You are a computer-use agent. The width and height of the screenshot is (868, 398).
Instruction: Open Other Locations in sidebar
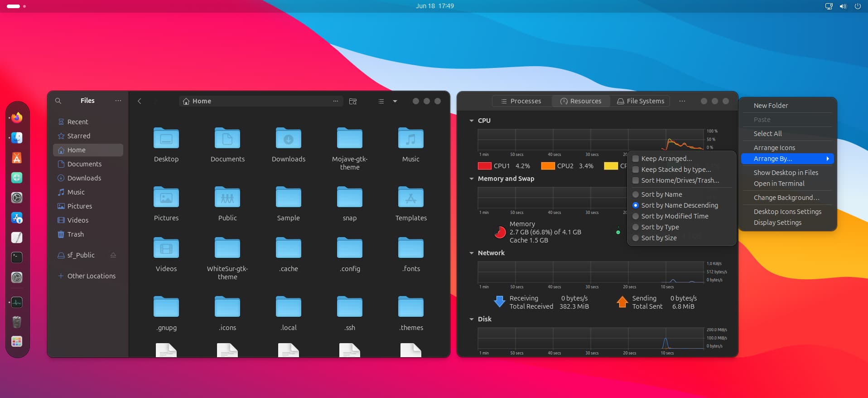coord(88,276)
